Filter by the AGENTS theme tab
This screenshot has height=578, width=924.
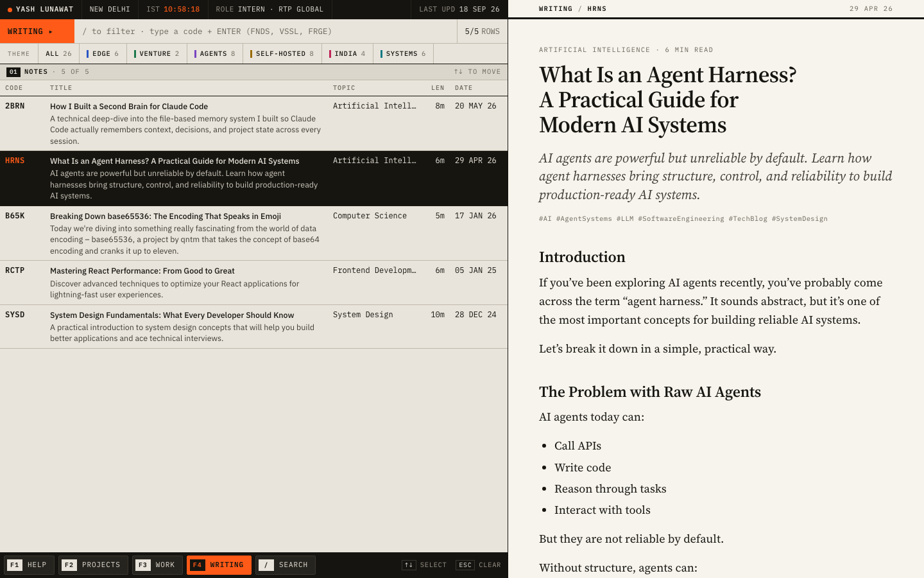point(215,54)
